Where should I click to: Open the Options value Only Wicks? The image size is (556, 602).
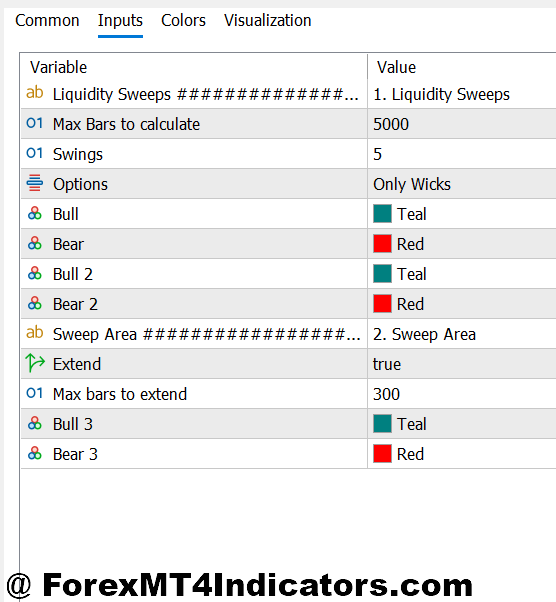pos(462,184)
